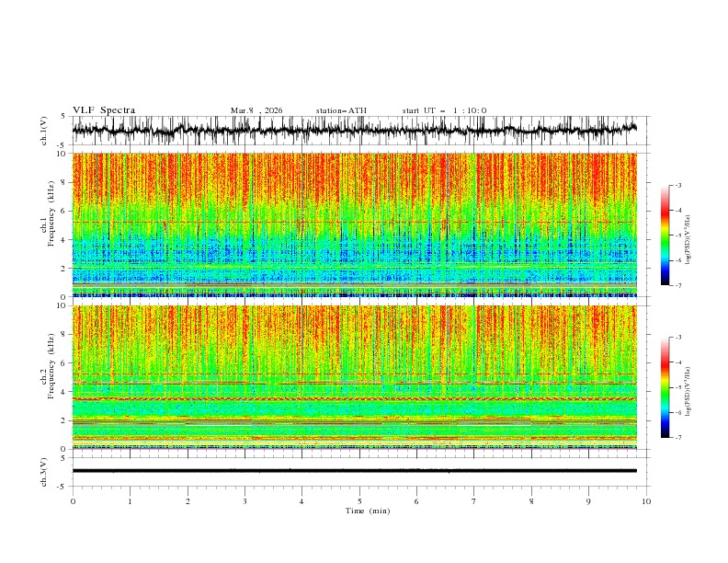This screenshot has height=563, width=728.
Task: Click the "ch.3(V)" axis label
Action: (44, 472)
